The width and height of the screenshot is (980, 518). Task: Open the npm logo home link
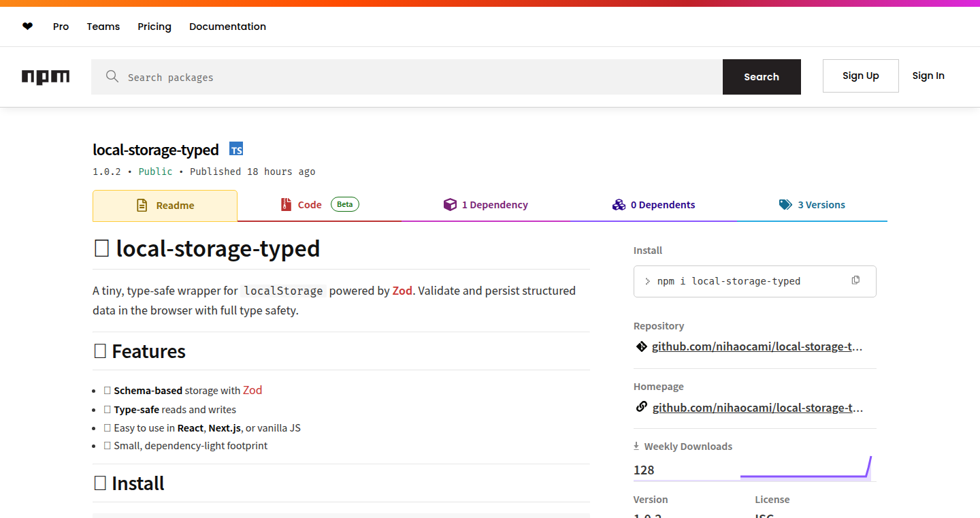pos(46,77)
